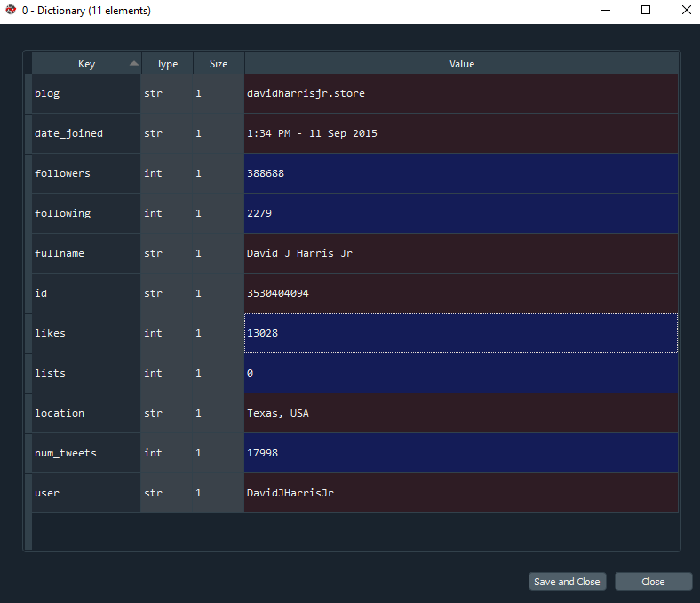Select the 'fullname' key cell
This screenshot has width=700, height=603.
tap(86, 253)
